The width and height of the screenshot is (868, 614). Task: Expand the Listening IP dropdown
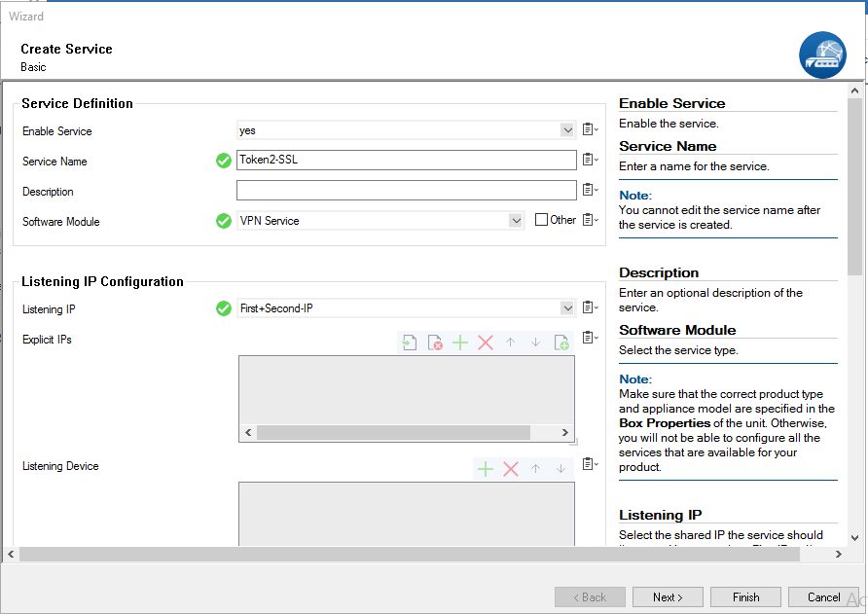coord(567,308)
